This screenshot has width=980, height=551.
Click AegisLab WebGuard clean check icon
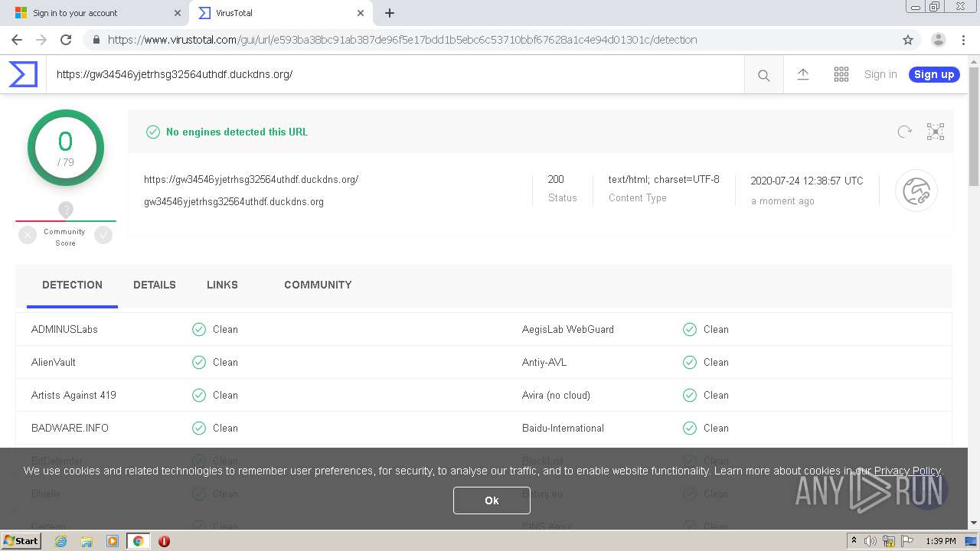coord(690,329)
